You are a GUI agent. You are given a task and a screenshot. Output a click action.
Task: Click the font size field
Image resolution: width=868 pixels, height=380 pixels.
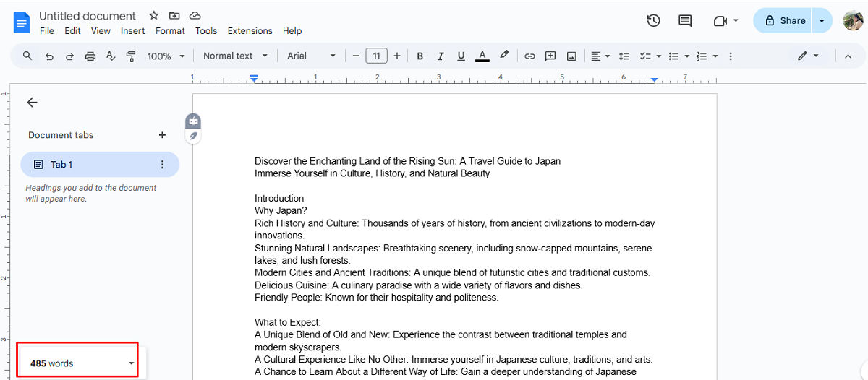(x=376, y=56)
